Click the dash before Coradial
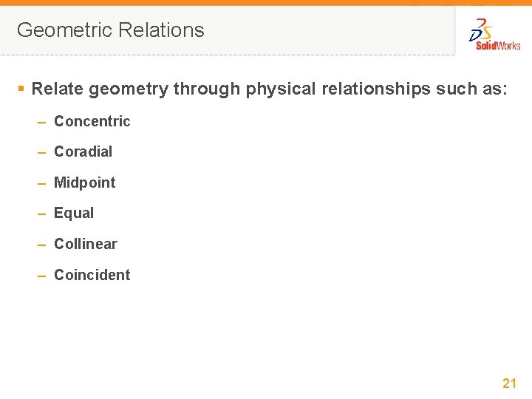This screenshot has width=532, height=399. pos(43,152)
